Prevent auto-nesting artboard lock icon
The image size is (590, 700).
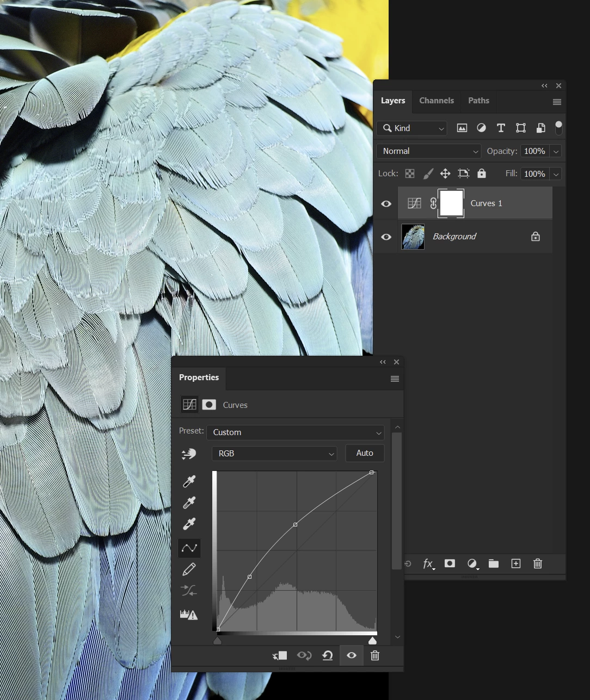463,174
